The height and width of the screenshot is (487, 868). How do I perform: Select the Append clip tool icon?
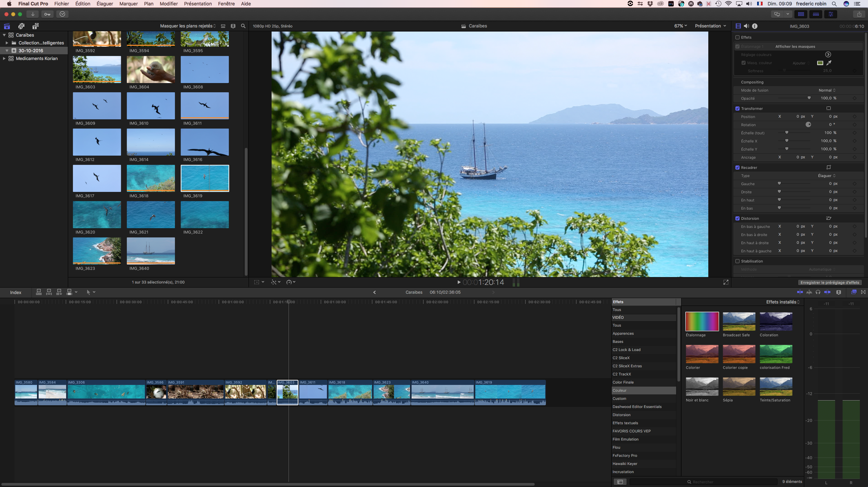[x=59, y=292]
